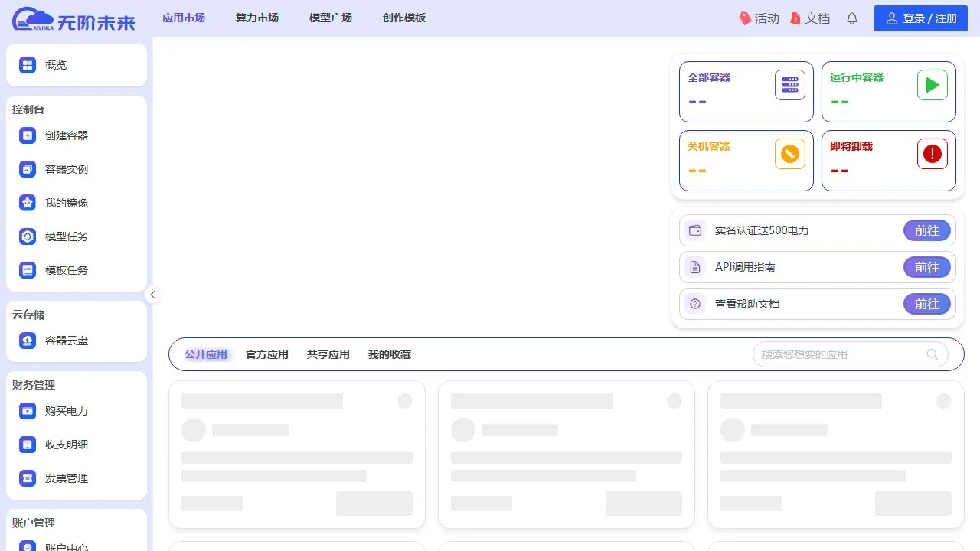
Task: Click the 容器实例 sidebar icon
Action: (x=28, y=169)
